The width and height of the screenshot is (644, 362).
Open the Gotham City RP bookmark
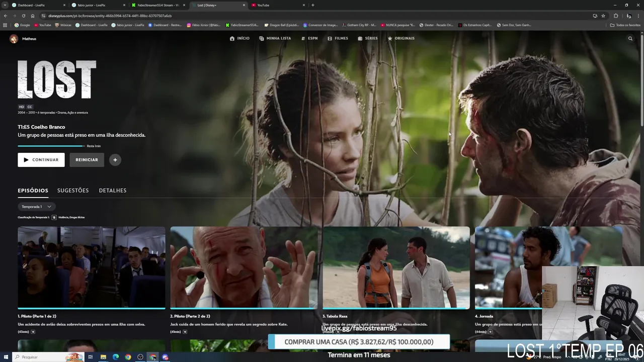[359, 25]
